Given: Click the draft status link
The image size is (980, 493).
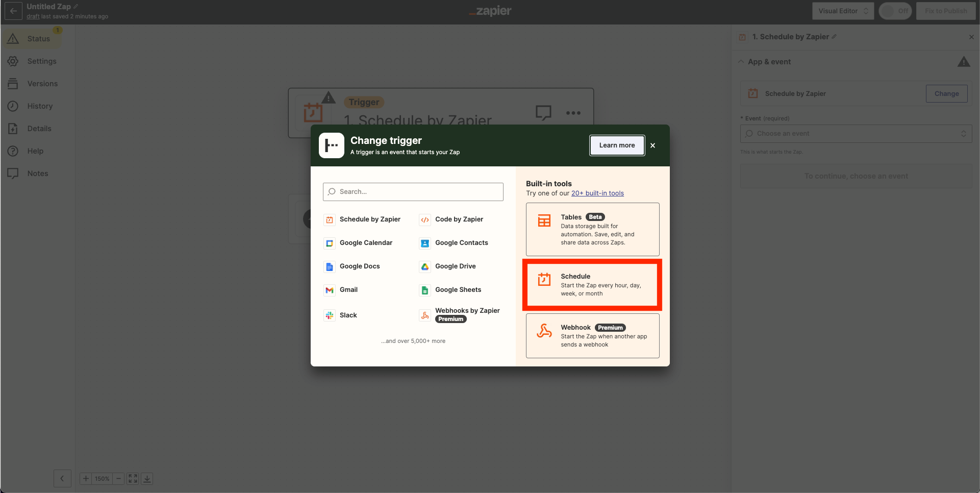Looking at the screenshot, I should (x=33, y=16).
